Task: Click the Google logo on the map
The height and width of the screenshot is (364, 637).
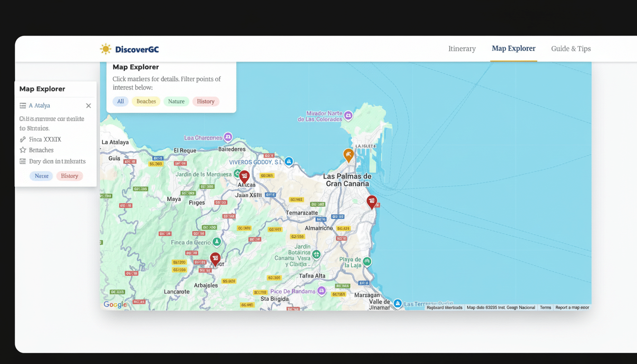Action: click(x=115, y=304)
